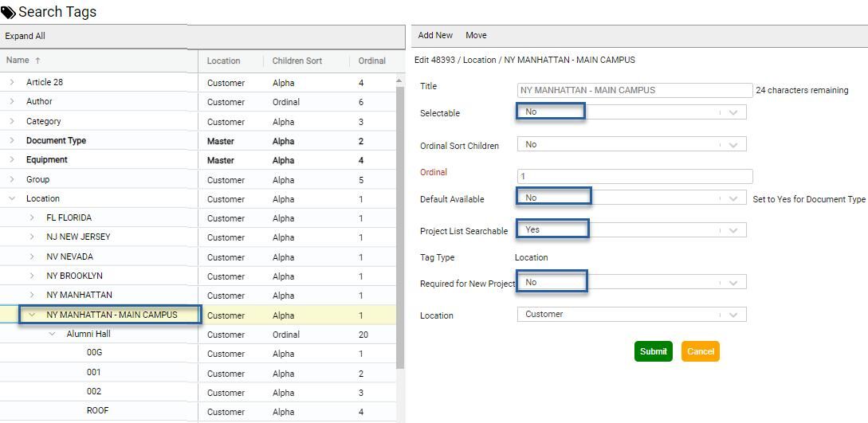Click the Search Tags tag icon
Screen dimensions: 868x423
8,12
